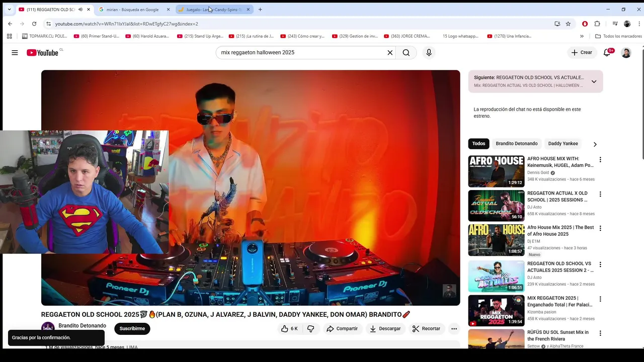Open YouTube notifications bell

tap(607, 53)
